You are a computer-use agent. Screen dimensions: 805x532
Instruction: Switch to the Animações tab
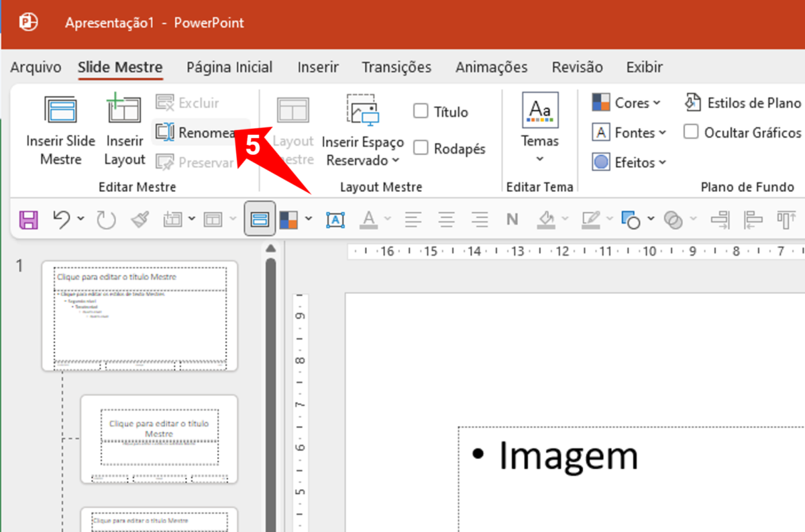491,67
